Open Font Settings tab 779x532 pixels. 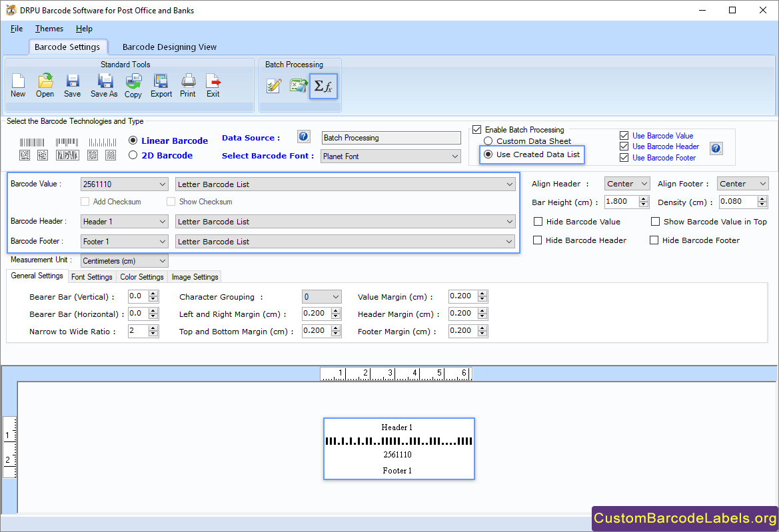pyautogui.click(x=92, y=277)
